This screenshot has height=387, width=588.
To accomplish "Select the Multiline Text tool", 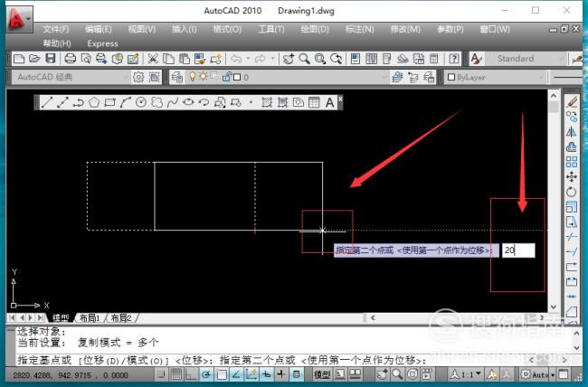I will tap(329, 102).
